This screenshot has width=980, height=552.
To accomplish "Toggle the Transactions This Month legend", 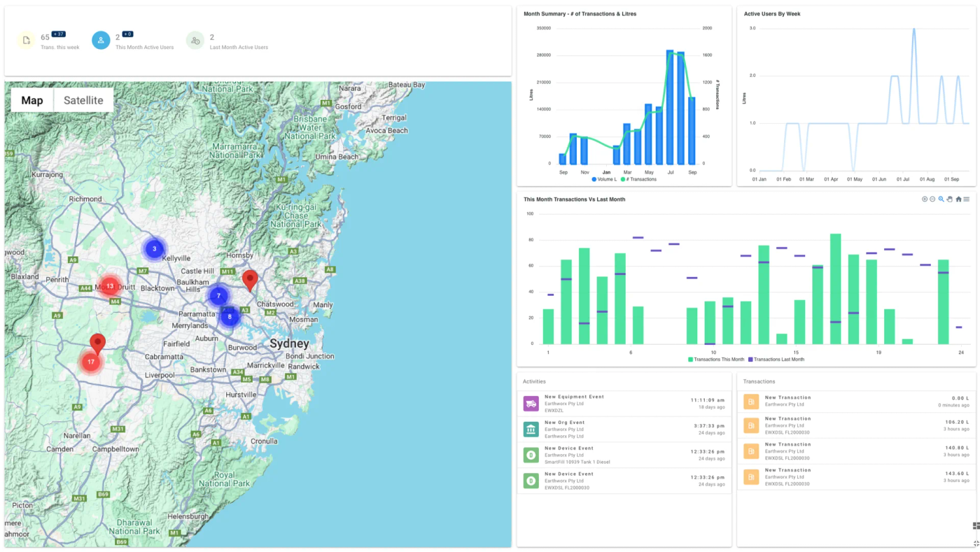I will 716,360.
